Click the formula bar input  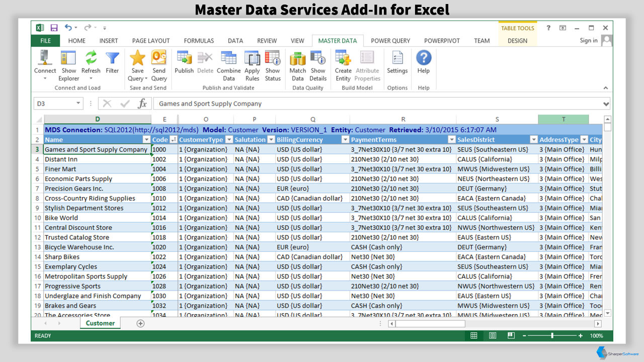click(x=377, y=104)
